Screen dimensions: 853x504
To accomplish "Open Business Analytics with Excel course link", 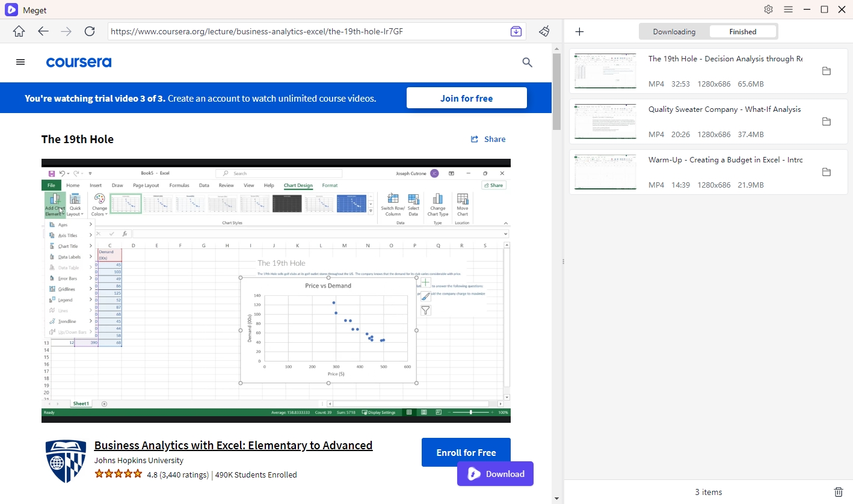I will point(233,445).
